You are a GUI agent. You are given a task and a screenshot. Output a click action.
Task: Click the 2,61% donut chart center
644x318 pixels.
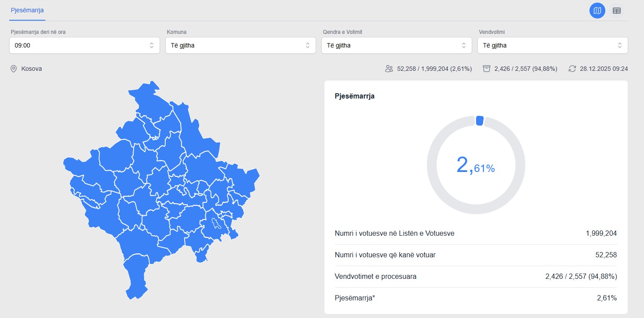476,165
